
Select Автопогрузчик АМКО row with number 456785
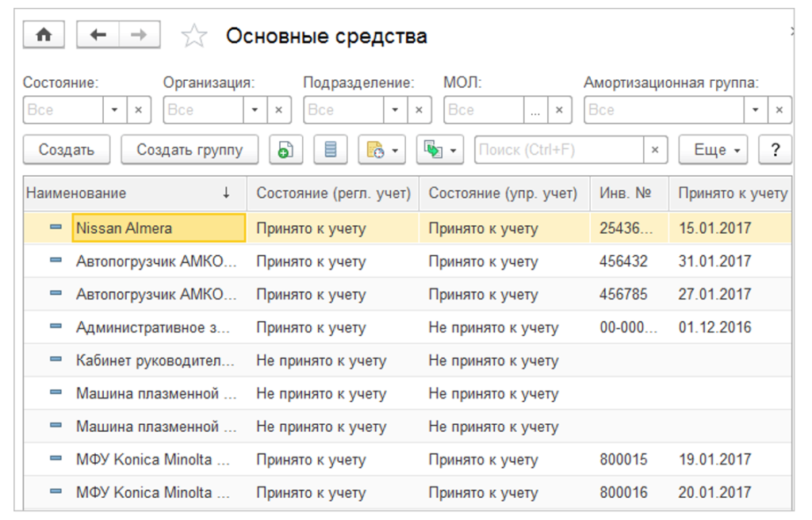[408, 294]
